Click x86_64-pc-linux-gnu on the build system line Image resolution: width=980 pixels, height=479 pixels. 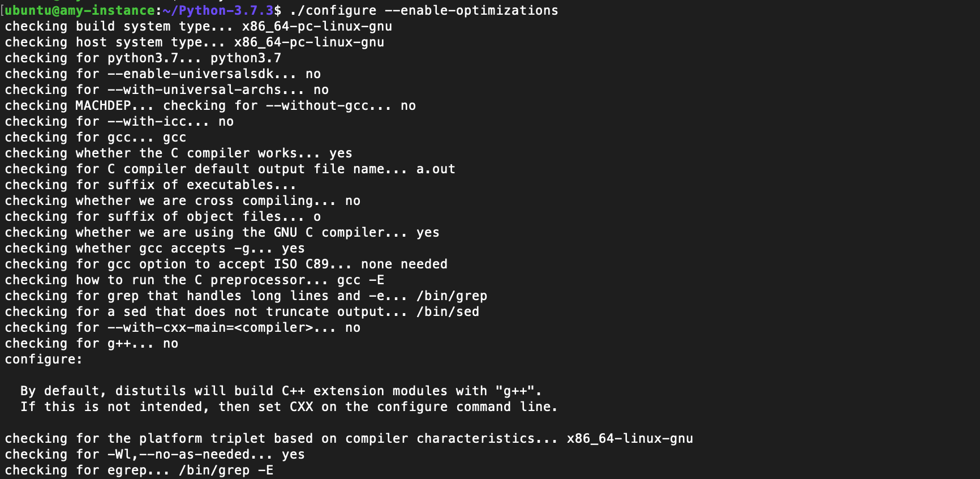click(317, 26)
